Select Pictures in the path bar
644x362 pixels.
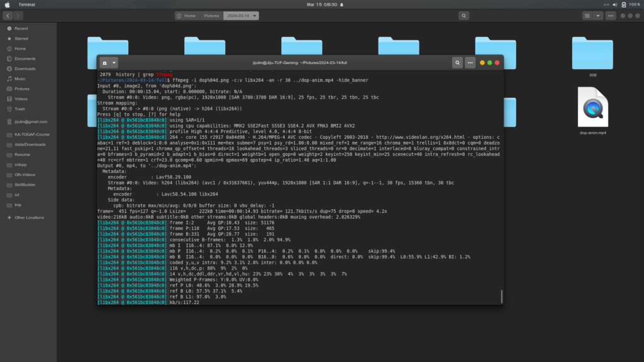click(213, 16)
